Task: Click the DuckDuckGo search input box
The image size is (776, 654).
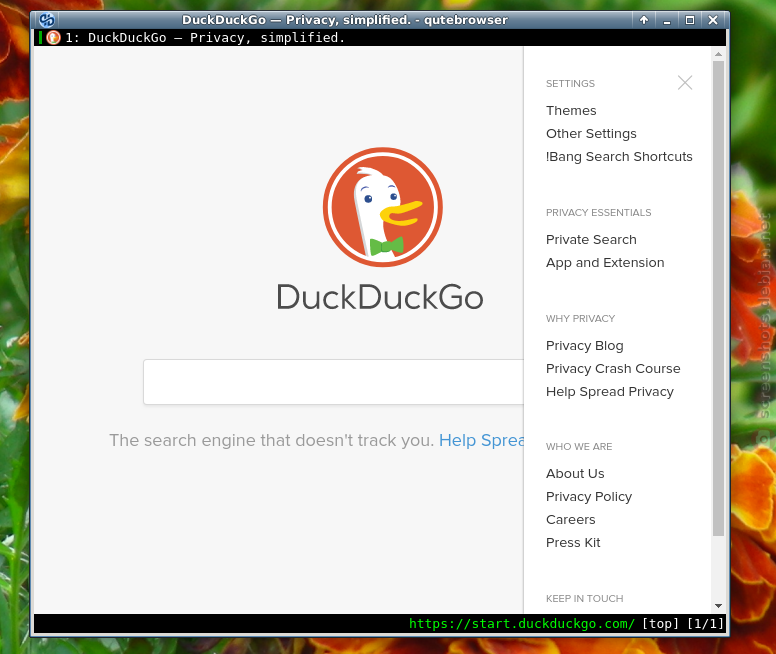Action: pyautogui.click(x=334, y=382)
